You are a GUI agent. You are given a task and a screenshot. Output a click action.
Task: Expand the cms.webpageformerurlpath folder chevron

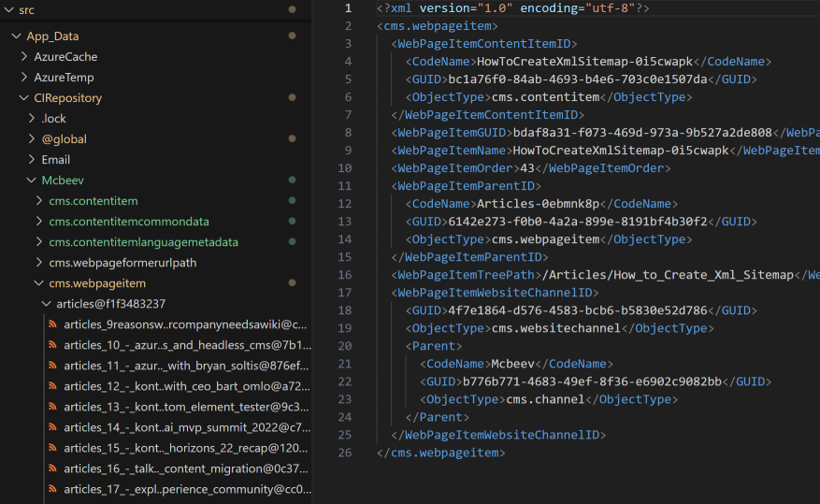point(38,263)
